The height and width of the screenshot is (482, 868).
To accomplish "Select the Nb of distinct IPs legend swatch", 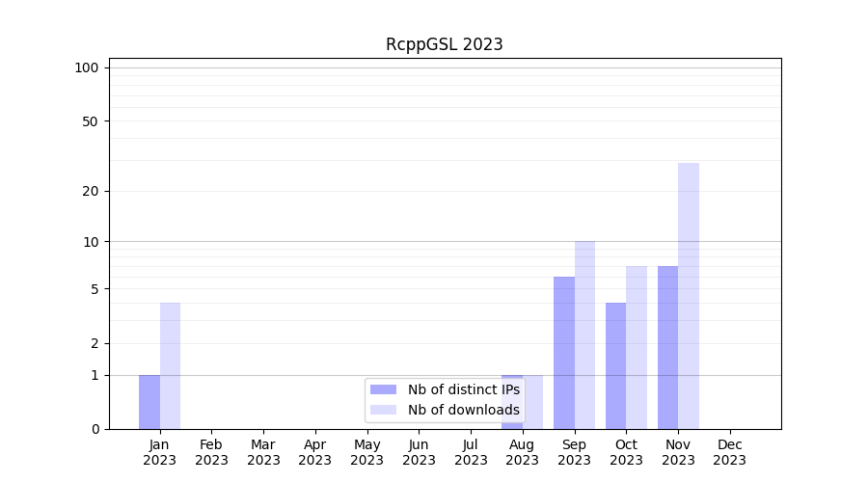I will pos(383,389).
